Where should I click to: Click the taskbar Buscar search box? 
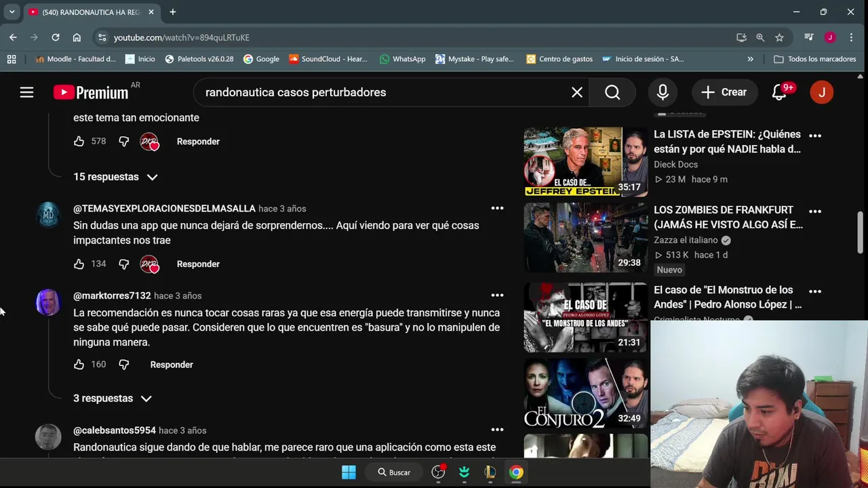point(394,472)
